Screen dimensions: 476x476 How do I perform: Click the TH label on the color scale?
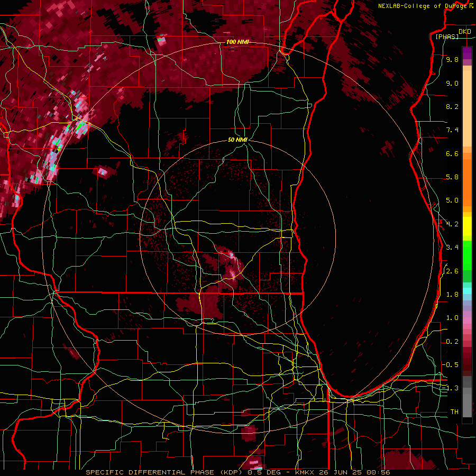point(454,412)
